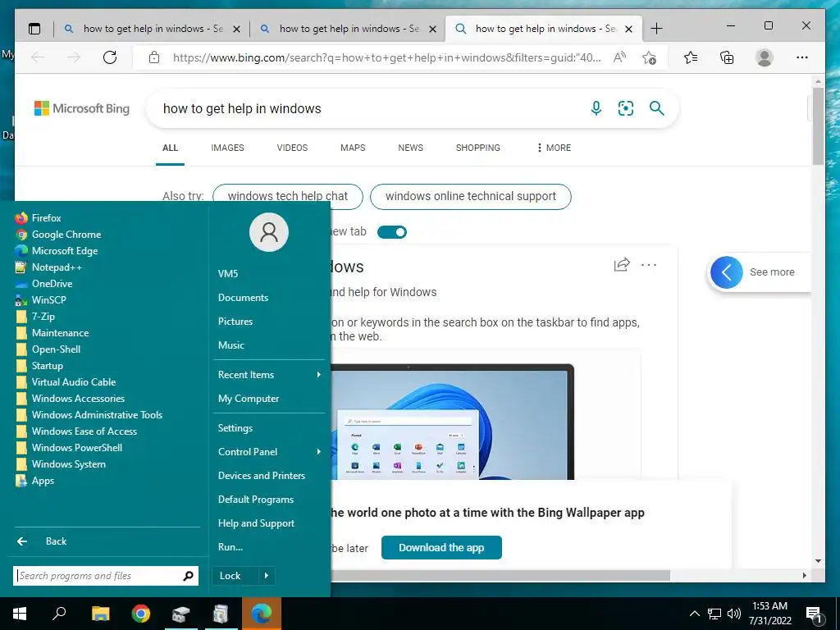
Task: Click the Edge tab actions menu icon
Action: pos(34,29)
